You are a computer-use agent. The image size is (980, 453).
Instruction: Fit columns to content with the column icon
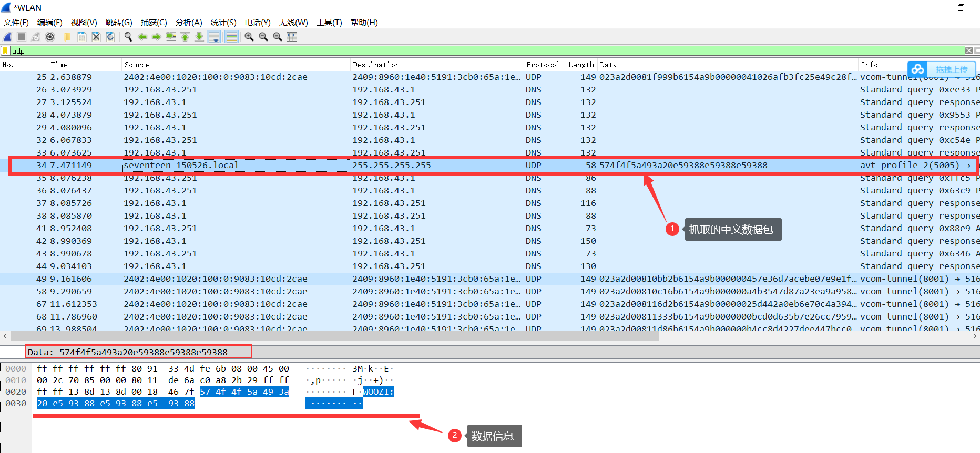[292, 37]
